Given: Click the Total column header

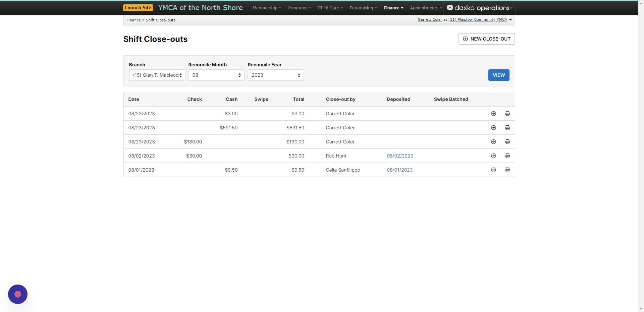Looking at the screenshot, I should click(x=299, y=99).
